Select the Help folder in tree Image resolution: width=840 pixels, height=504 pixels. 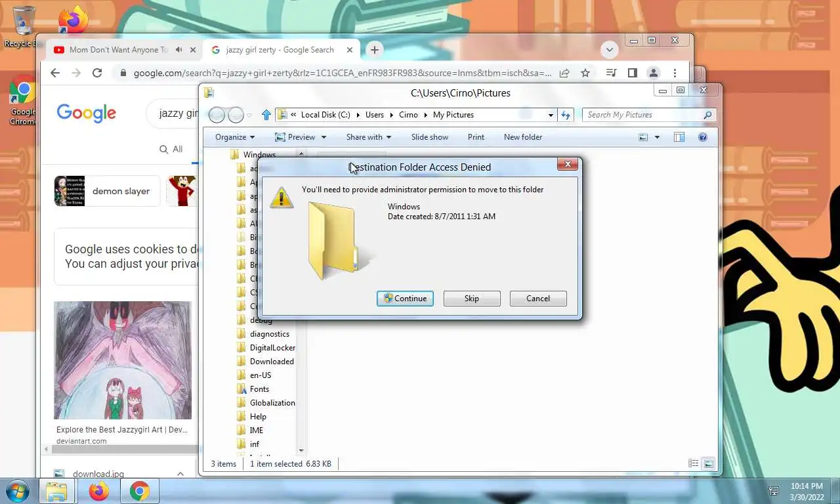(x=258, y=417)
